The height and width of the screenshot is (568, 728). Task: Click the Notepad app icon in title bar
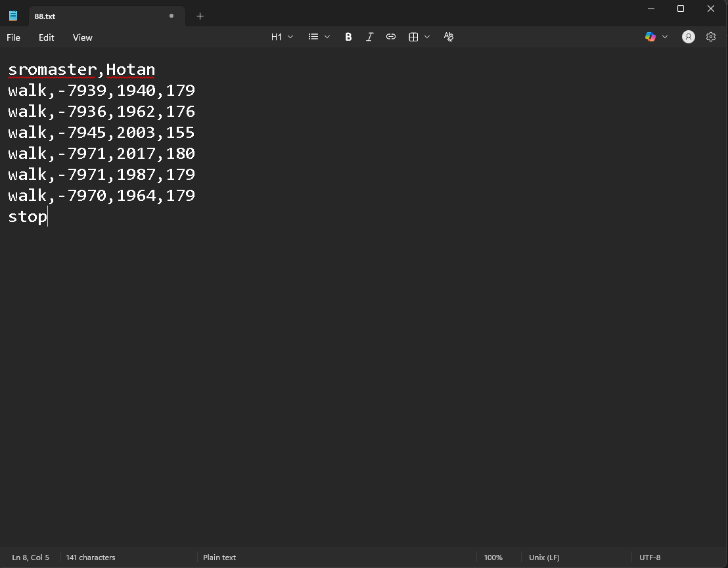point(13,16)
